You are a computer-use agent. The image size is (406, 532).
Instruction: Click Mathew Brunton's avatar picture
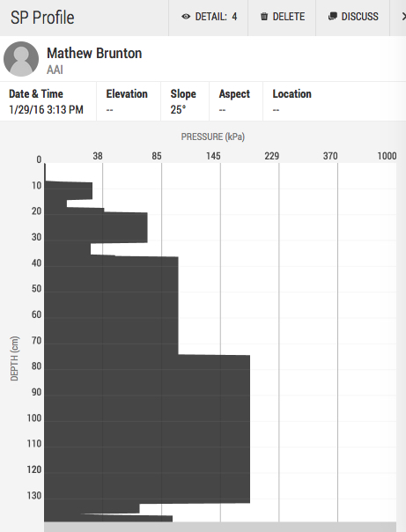pos(21,59)
